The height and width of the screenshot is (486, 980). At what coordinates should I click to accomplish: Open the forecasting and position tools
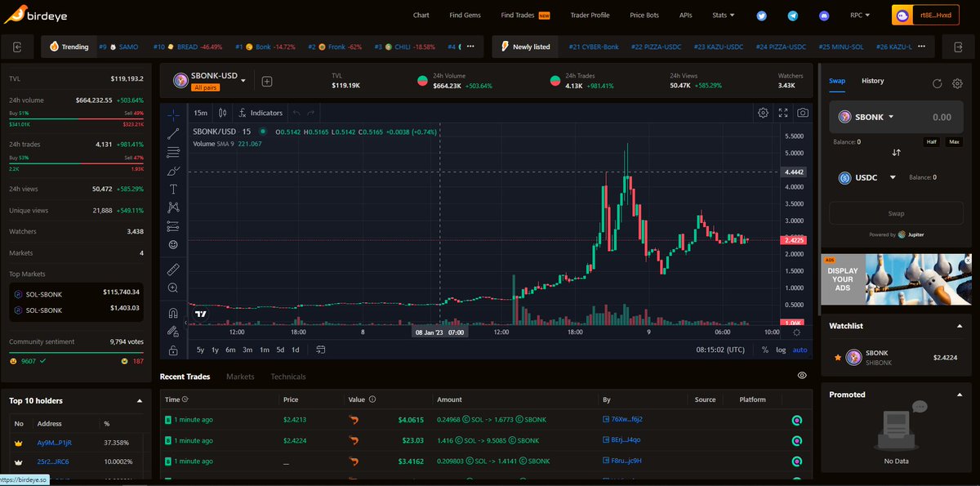[173, 226]
